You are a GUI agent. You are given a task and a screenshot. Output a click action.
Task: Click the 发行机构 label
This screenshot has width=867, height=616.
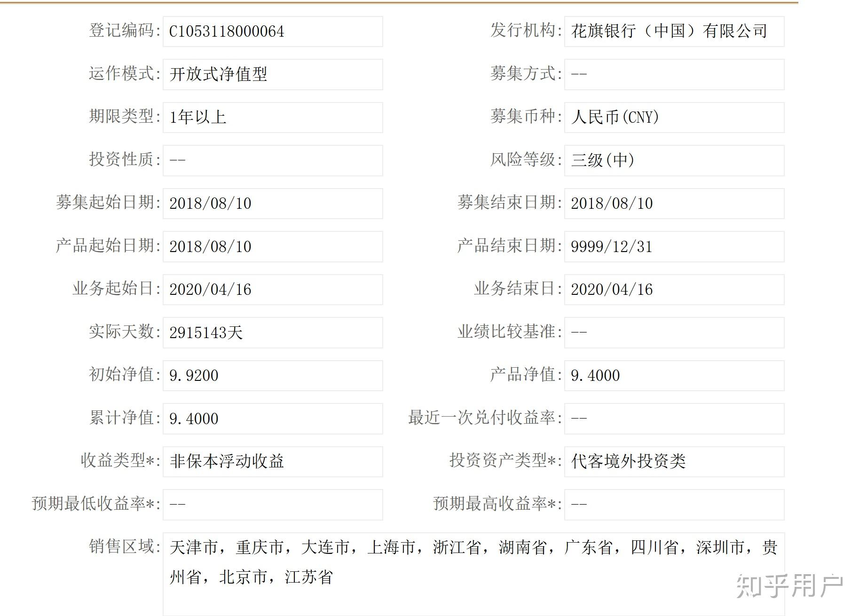(526, 30)
